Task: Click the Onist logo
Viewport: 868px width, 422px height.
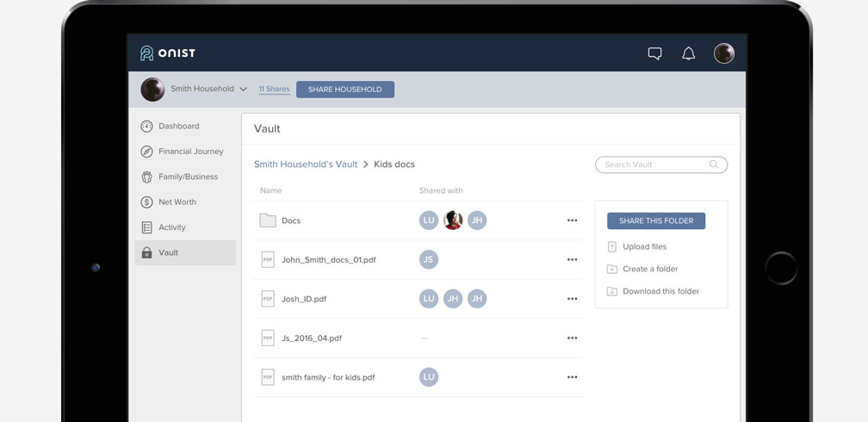Action: click(x=168, y=53)
